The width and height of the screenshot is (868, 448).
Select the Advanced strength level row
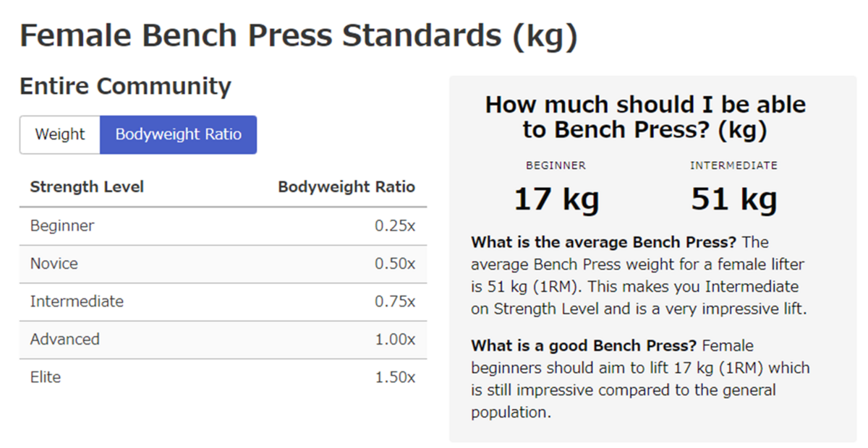tap(65, 340)
